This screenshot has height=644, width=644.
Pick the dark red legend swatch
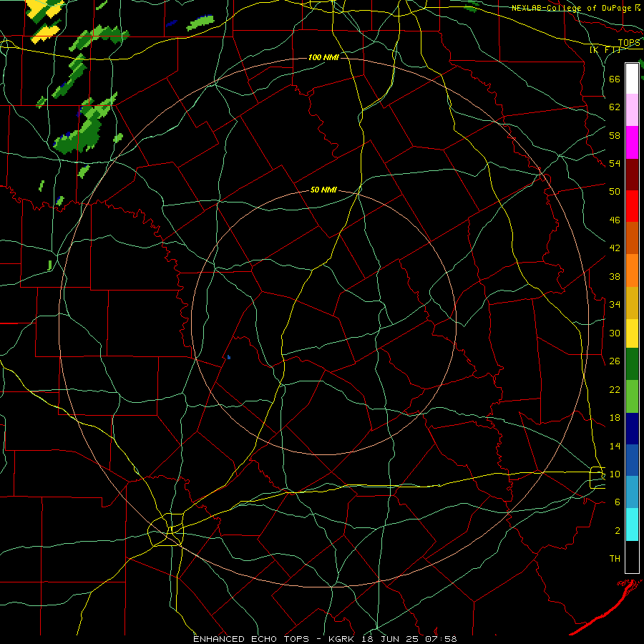pyautogui.click(x=632, y=175)
